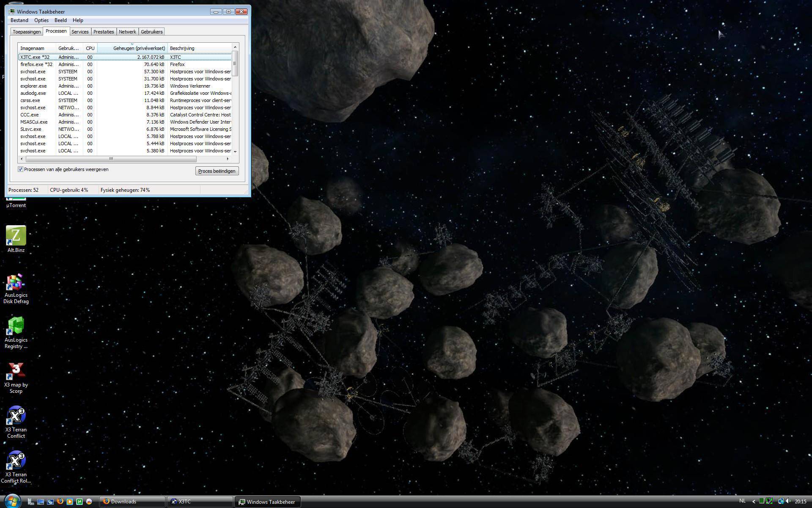This screenshot has width=812, height=508.
Task: Sort by the CPU column header
Action: [90, 48]
